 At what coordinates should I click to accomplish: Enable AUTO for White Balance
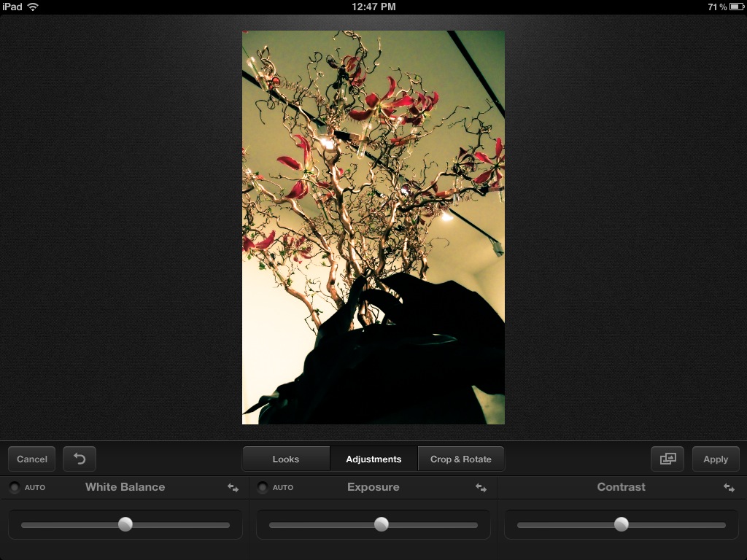(x=15, y=488)
